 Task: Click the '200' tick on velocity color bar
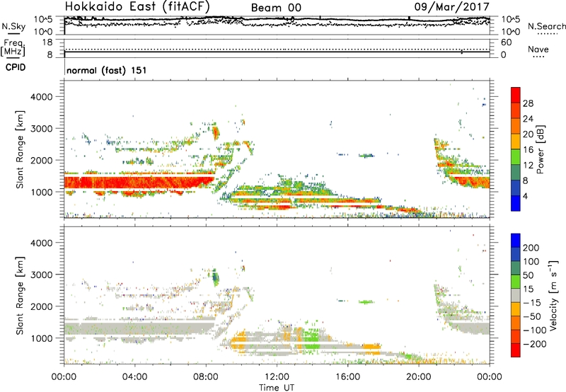[531, 248]
